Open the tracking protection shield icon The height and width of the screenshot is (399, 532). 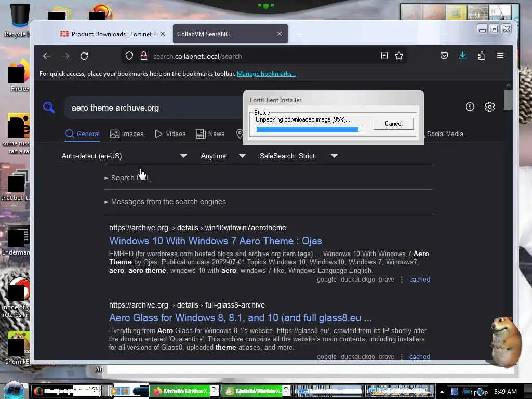click(129, 56)
